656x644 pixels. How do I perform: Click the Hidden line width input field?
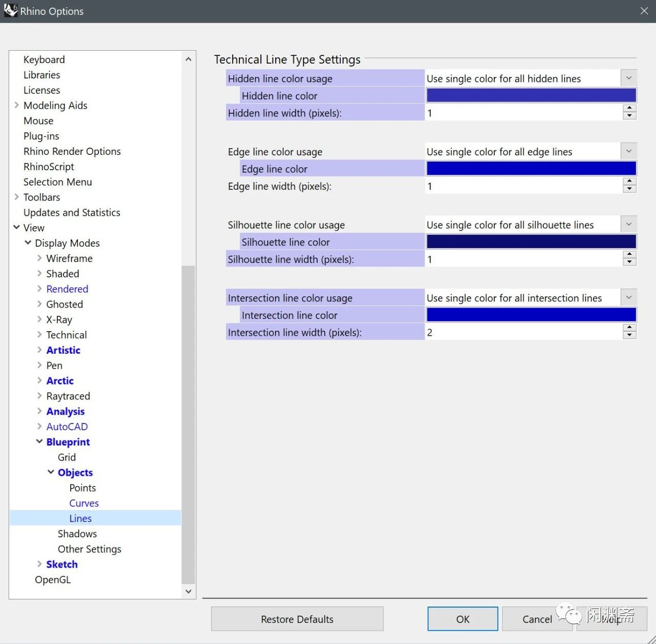[524, 113]
